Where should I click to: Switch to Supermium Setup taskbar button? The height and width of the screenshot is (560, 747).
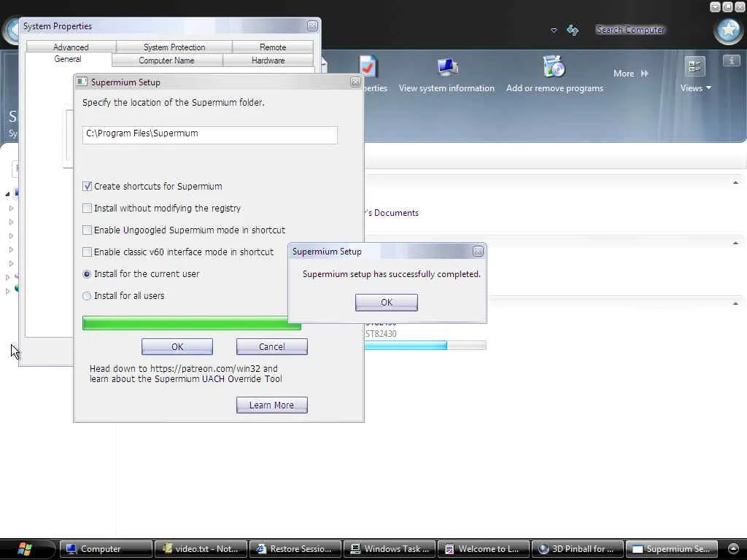pyautogui.click(x=672, y=548)
